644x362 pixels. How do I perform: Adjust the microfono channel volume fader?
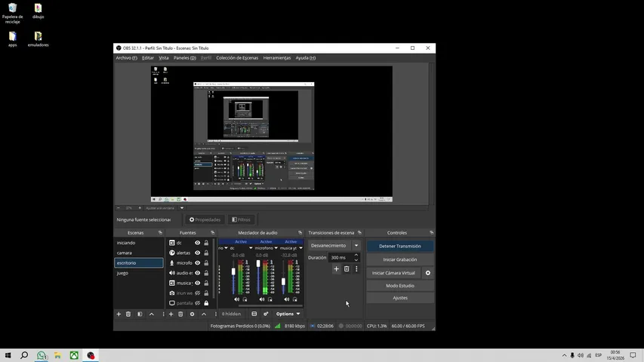(x=258, y=263)
